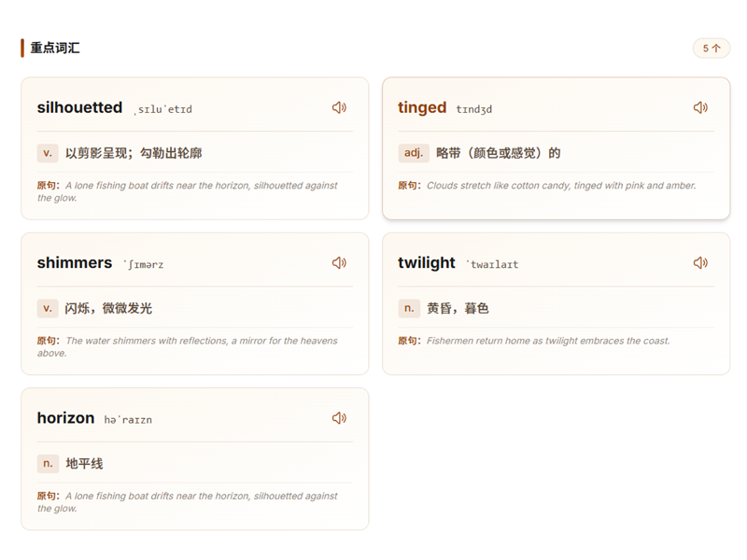Click the 5个 word count badge
This screenshot has height=560, width=747.
coord(711,48)
